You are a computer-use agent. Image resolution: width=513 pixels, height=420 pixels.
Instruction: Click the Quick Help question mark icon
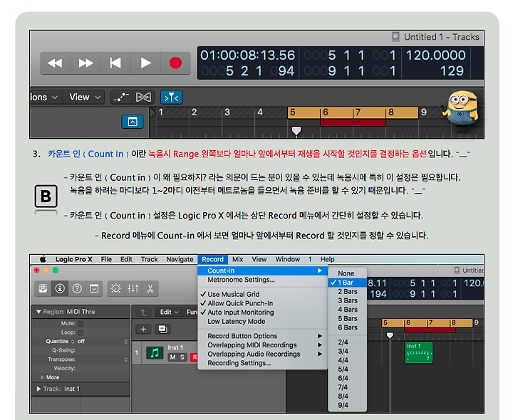pyautogui.click(x=77, y=288)
